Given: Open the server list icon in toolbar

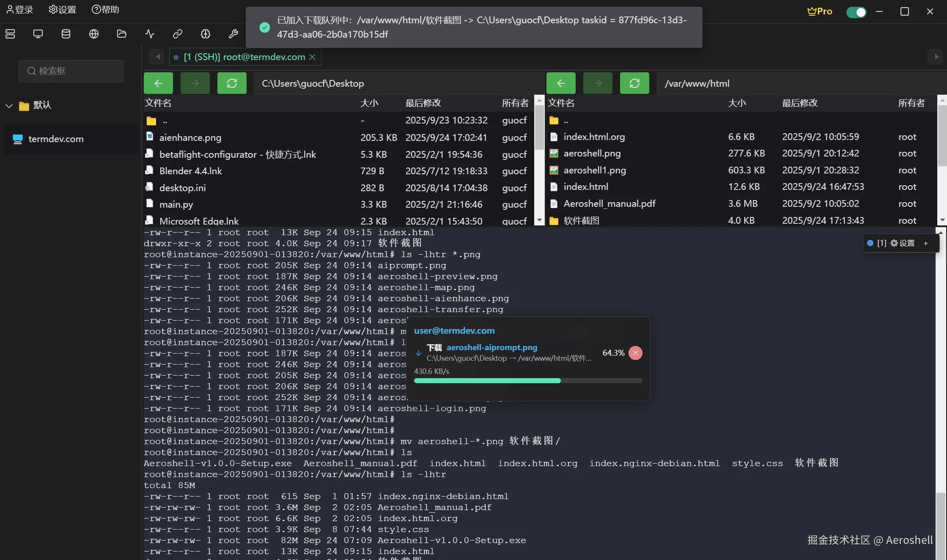Looking at the screenshot, I should 10,34.
